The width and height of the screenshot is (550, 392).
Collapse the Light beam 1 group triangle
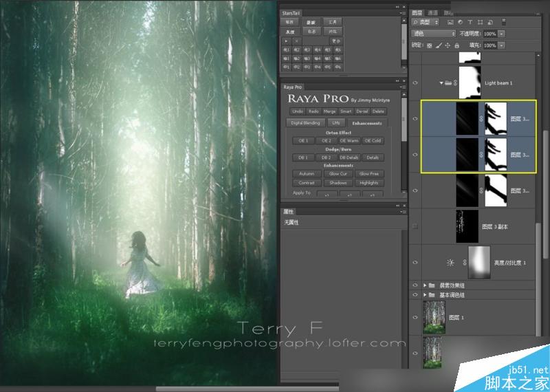point(441,83)
